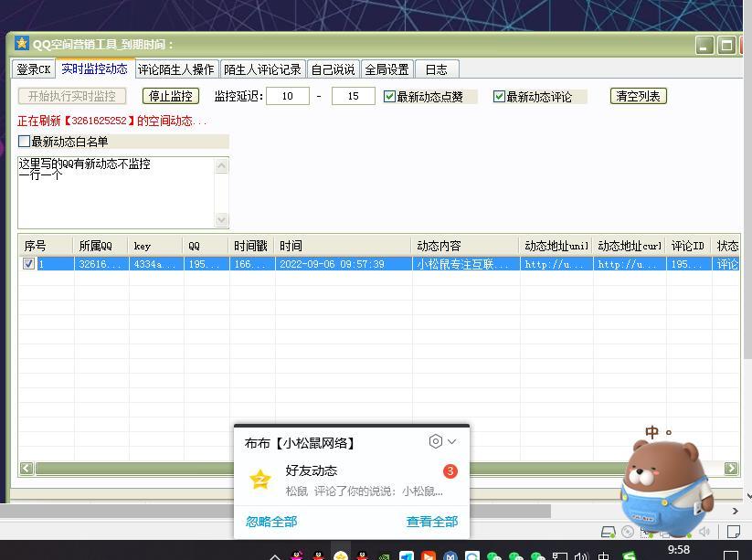The height and width of the screenshot is (560, 752).
Task: Click the 166... timestamp cell
Action: pos(252,264)
